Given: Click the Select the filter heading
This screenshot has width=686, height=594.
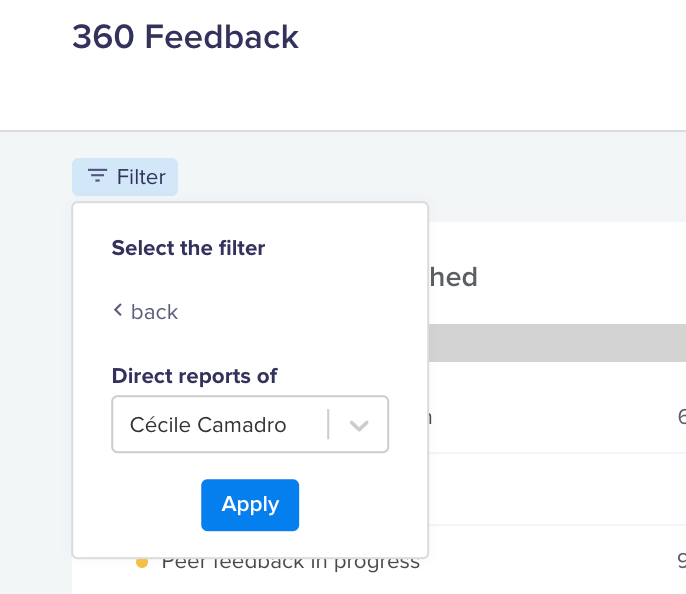Looking at the screenshot, I should click(188, 248).
